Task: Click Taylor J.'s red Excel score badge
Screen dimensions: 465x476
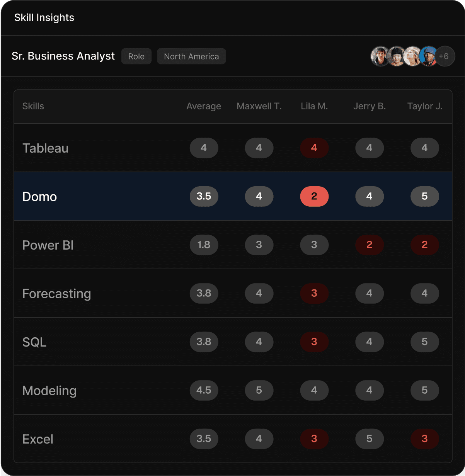Action: 424,439
